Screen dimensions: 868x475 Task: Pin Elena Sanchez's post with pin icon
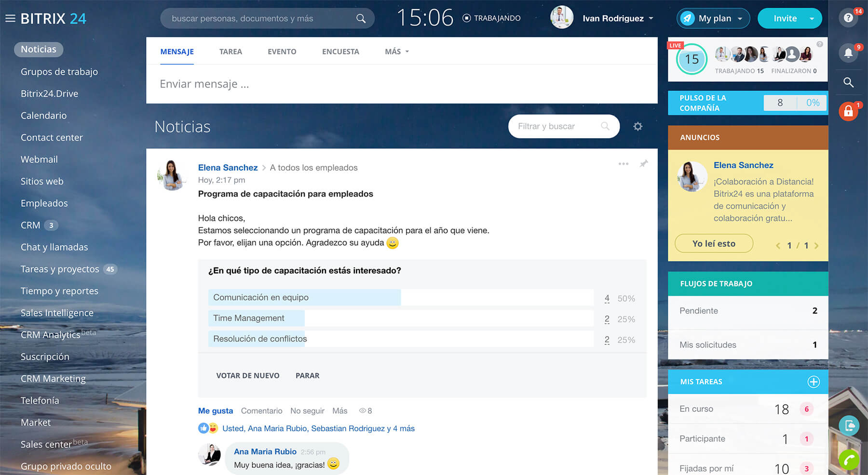click(x=643, y=164)
